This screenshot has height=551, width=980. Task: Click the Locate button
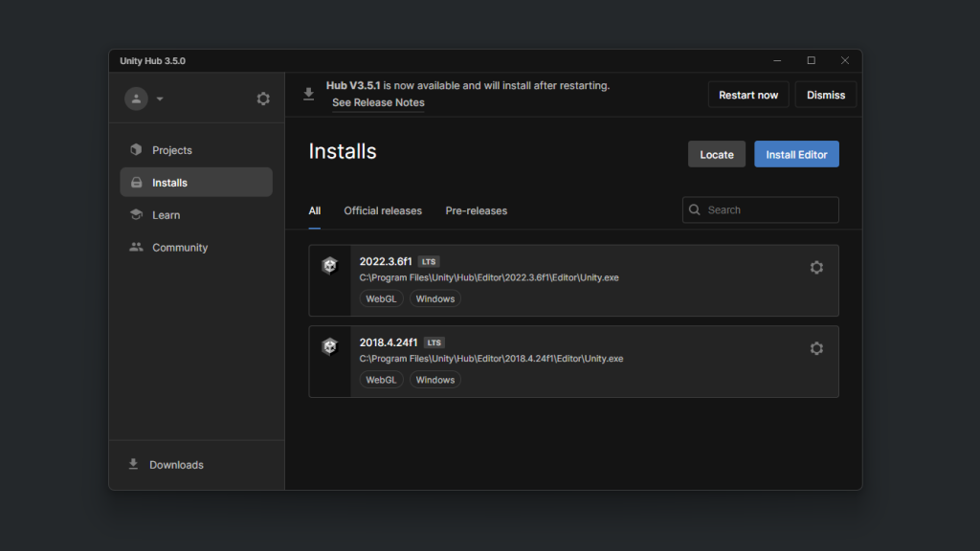pos(716,153)
